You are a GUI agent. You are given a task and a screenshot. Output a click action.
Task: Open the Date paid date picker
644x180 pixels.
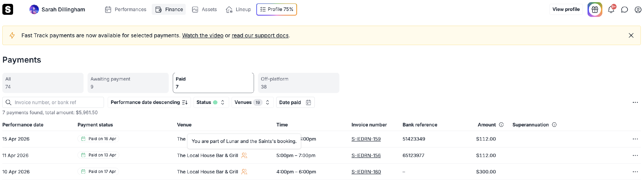[295, 102]
